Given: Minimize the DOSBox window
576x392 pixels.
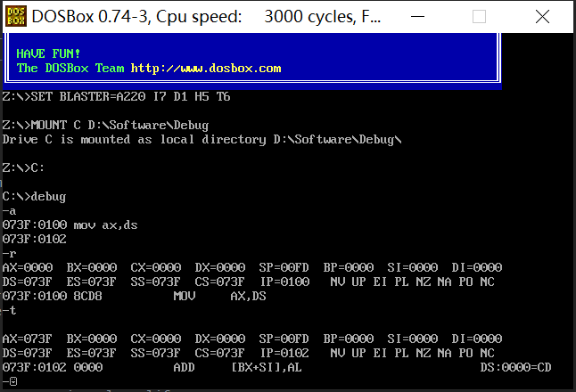Looking at the screenshot, I should (425, 16).
